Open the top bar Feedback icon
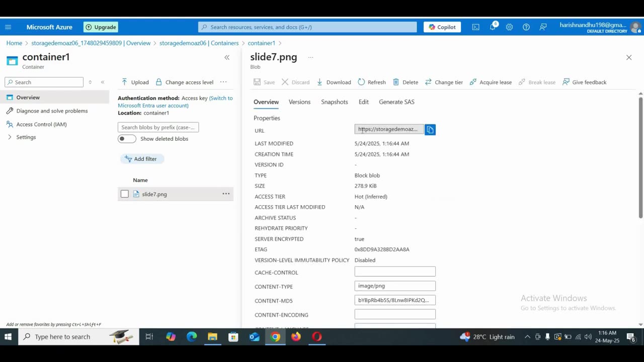Screen dimensions: 644x362 (543, 27)
